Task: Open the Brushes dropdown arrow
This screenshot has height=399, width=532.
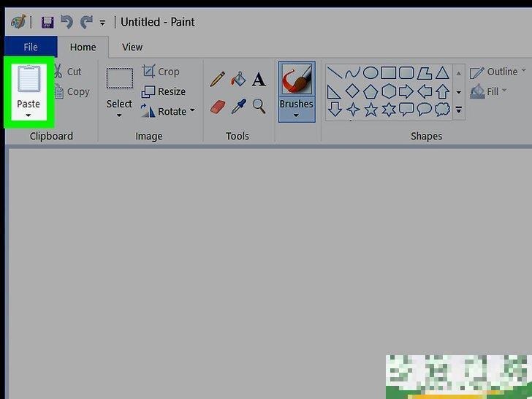Action: tap(296, 115)
